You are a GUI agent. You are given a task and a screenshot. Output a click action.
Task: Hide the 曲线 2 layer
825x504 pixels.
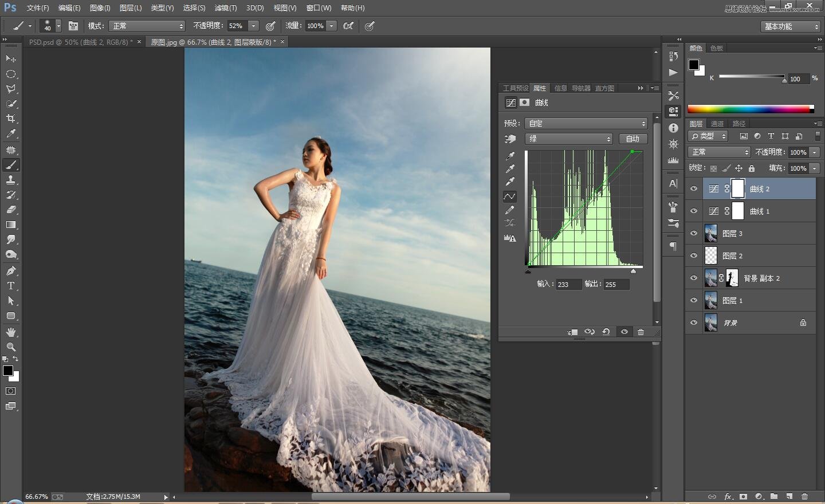pos(694,189)
